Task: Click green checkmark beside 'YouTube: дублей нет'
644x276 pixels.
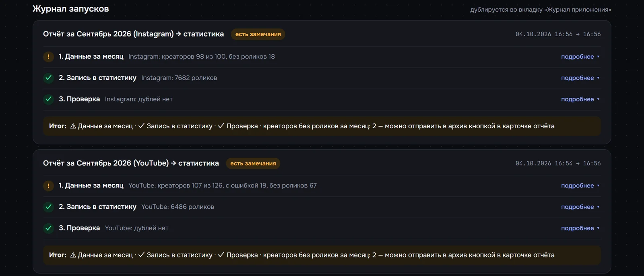Action: [48, 228]
